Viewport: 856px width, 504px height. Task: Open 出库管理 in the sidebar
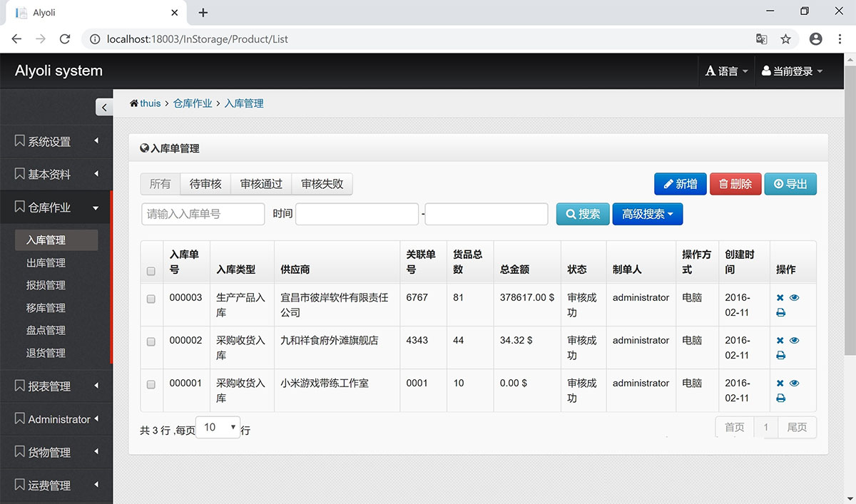click(x=46, y=263)
